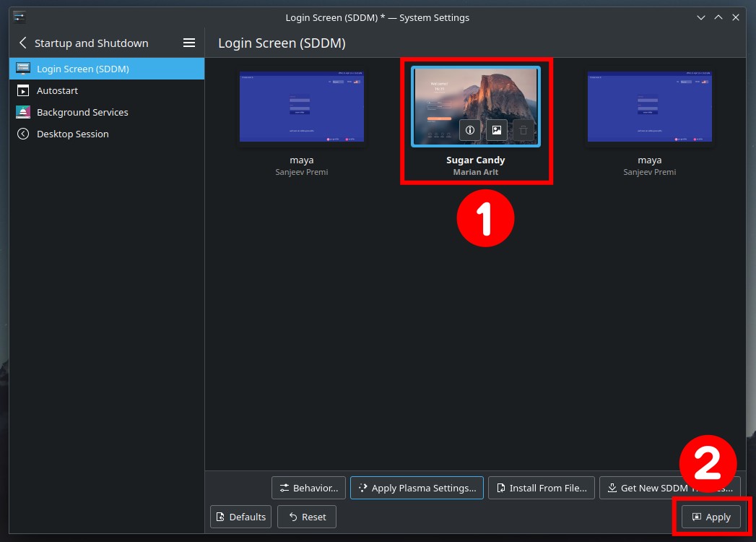Open the Background Services page
This screenshot has height=542, width=756.
tap(107, 112)
